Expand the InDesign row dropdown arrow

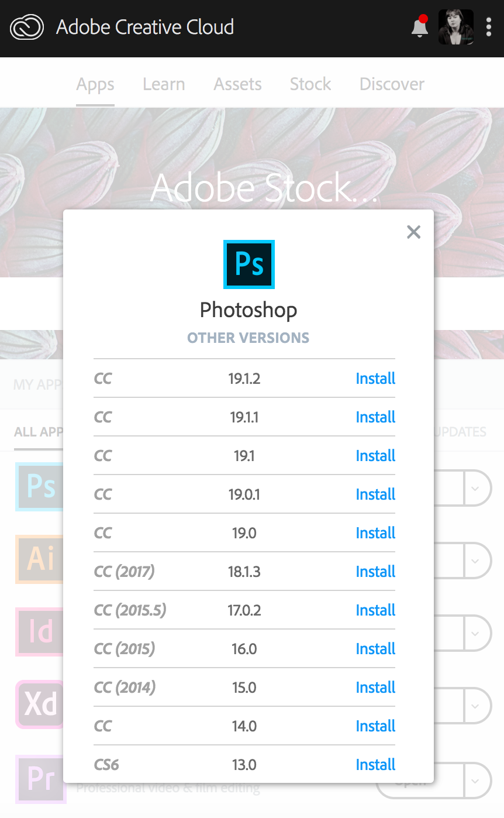476,633
